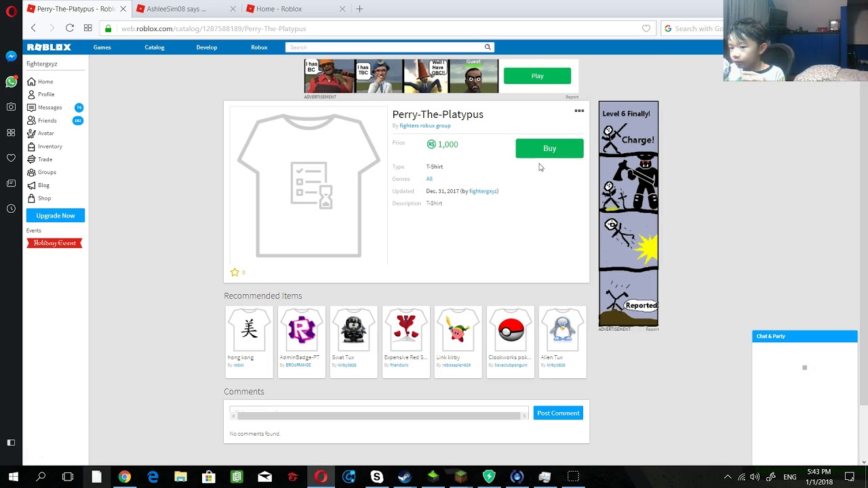The image size is (868, 488).
Task: Click the comment text input field
Action: [x=379, y=413]
